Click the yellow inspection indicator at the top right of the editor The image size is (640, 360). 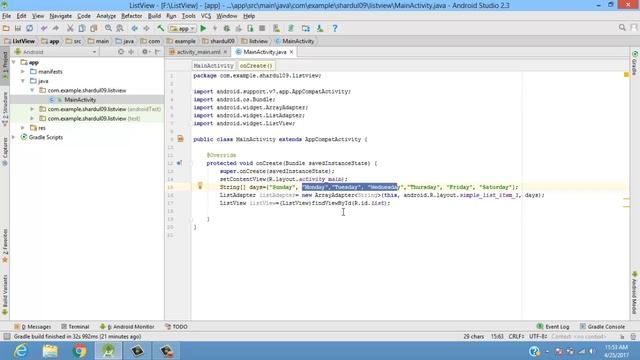[x=626, y=75]
